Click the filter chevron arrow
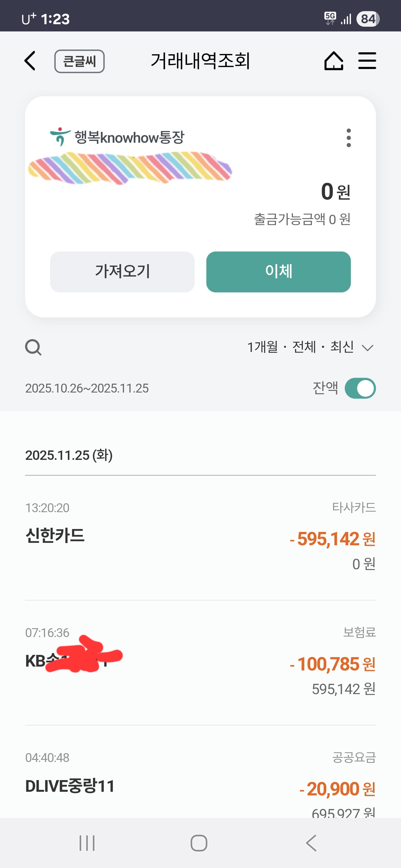 pos(367,348)
